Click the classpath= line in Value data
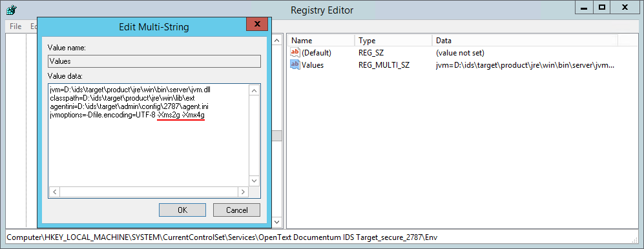This screenshot has width=644, height=249. [x=122, y=98]
